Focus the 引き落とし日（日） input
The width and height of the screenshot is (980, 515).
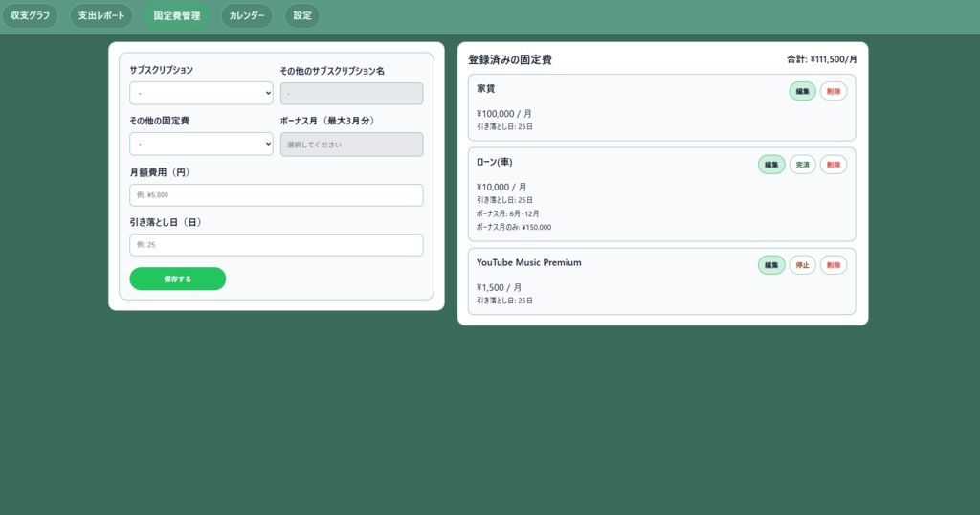277,245
